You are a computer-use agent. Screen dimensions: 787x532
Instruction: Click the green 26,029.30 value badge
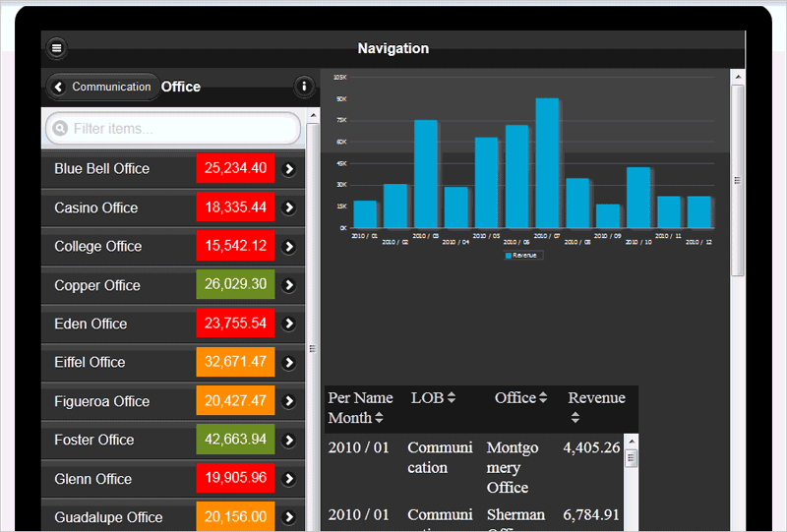point(235,284)
